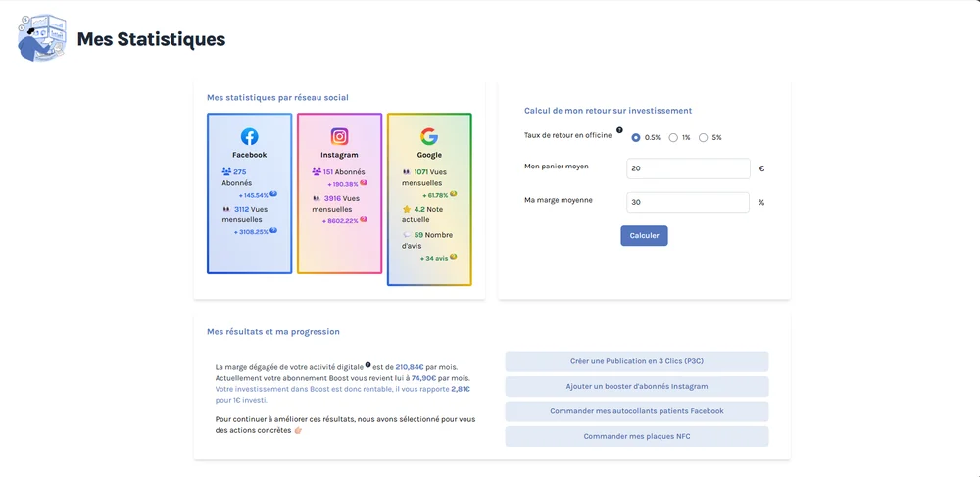Click the Facebook +145.54% growth value
Screen dimensions: 980x477
coord(253,196)
